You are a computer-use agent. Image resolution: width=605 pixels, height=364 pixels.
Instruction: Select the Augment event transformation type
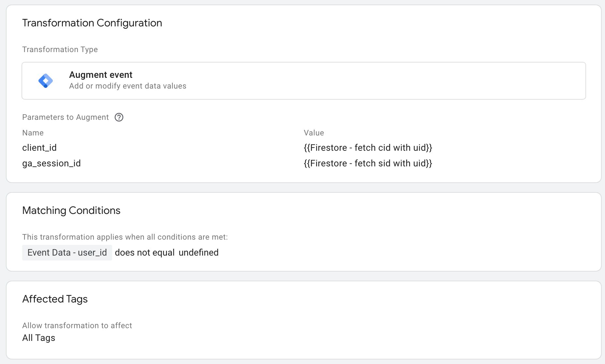[x=304, y=81]
